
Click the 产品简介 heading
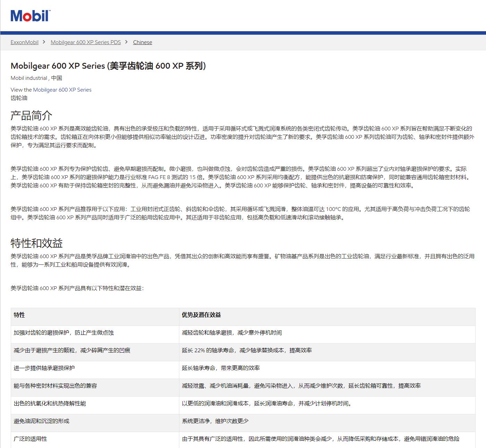32,116
